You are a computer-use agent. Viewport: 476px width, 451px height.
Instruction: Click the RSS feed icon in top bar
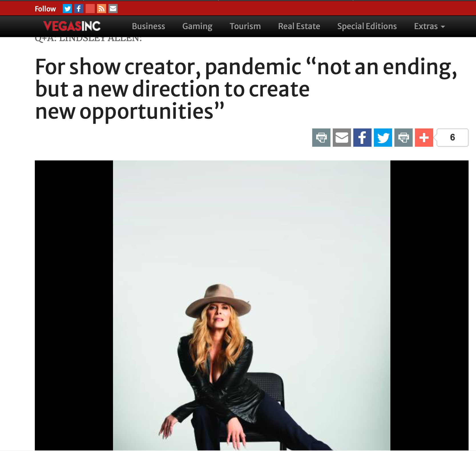coord(102,9)
